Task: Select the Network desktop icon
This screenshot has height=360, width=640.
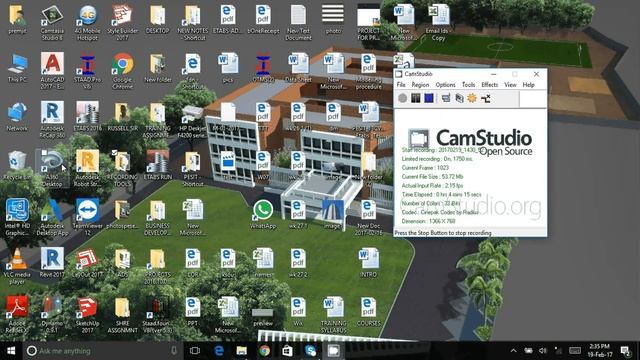Action: click(17, 117)
